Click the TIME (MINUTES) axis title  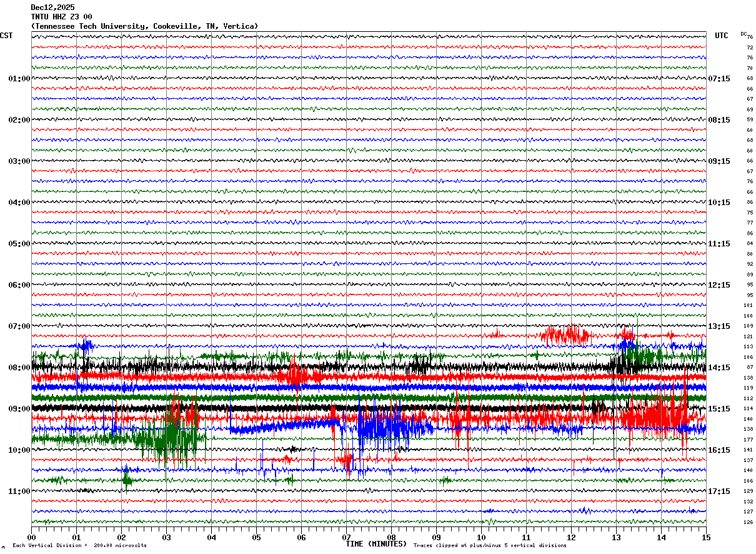376,544
